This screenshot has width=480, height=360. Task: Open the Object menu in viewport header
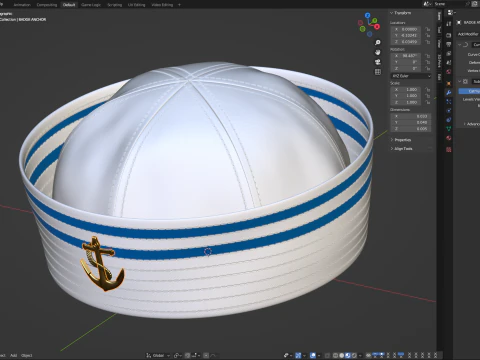tap(27, 356)
